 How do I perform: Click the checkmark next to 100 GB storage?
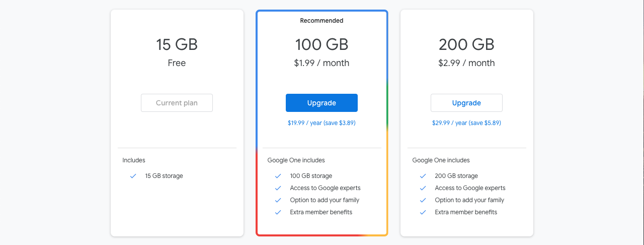point(278,176)
